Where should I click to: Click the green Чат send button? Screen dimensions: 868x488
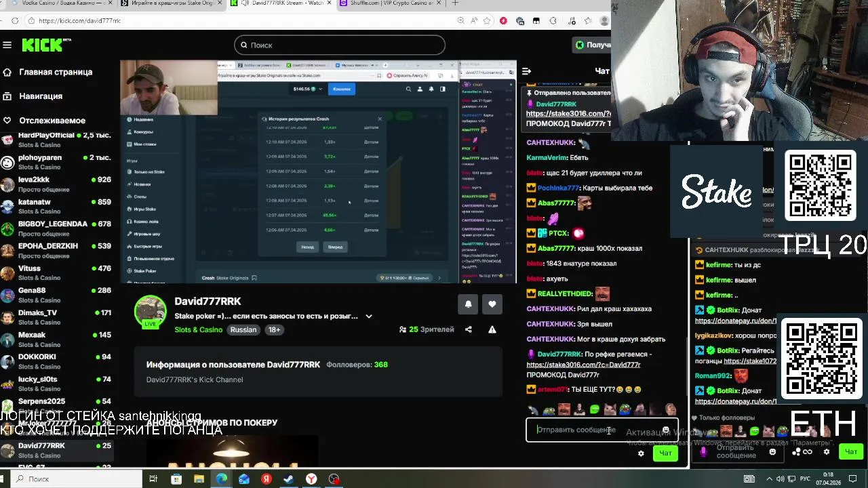pos(665,453)
